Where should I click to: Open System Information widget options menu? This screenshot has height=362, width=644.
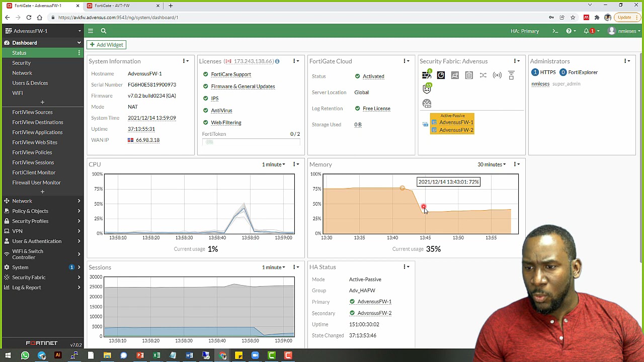186,61
